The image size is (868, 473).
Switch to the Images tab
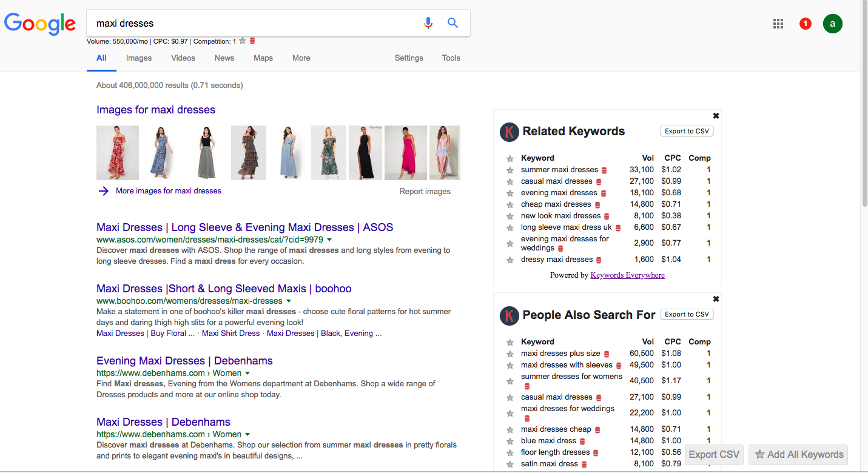[139, 58]
